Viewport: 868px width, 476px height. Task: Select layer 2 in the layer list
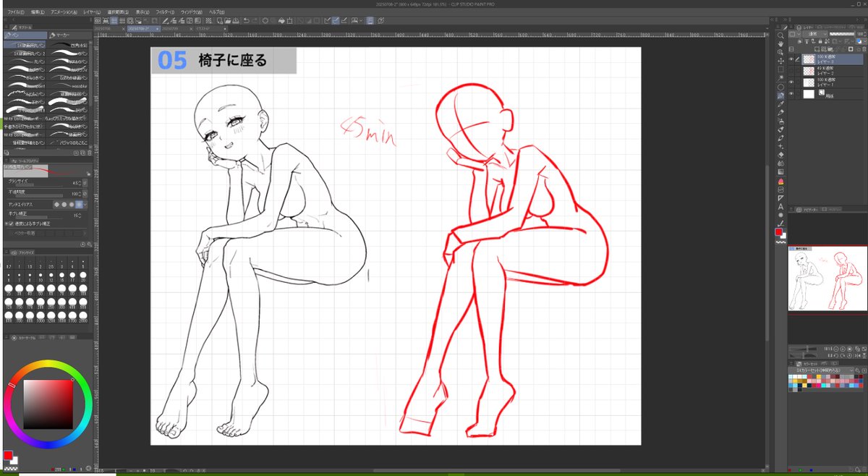coord(829,71)
